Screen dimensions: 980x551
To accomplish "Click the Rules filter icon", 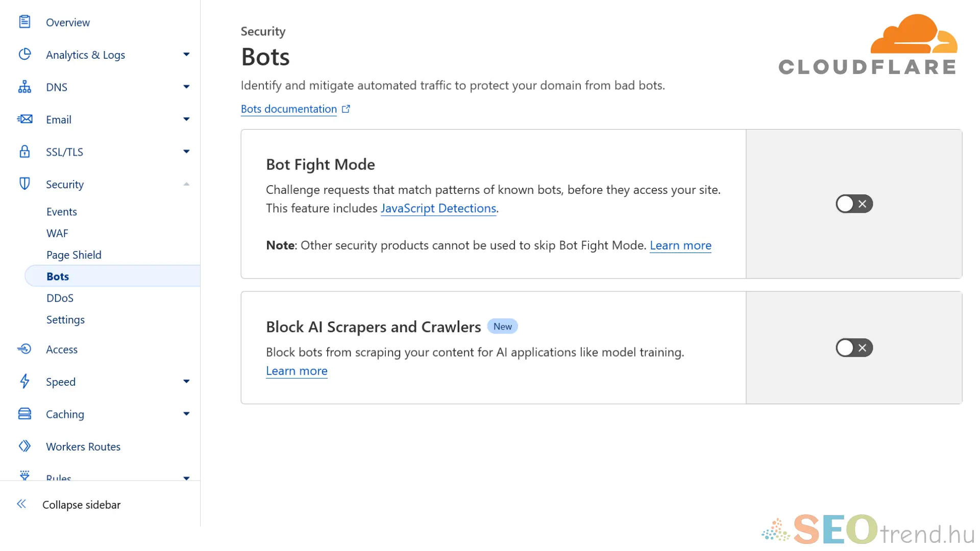I will (24, 475).
